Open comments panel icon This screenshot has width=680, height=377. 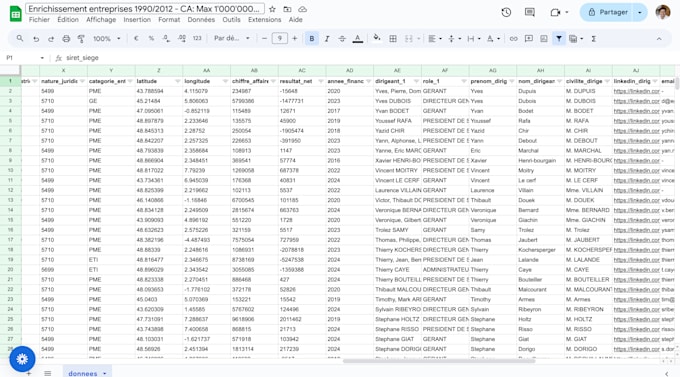[530, 13]
